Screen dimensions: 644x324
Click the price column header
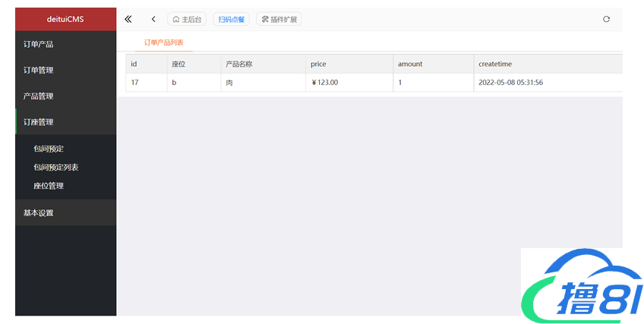pyautogui.click(x=318, y=64)
